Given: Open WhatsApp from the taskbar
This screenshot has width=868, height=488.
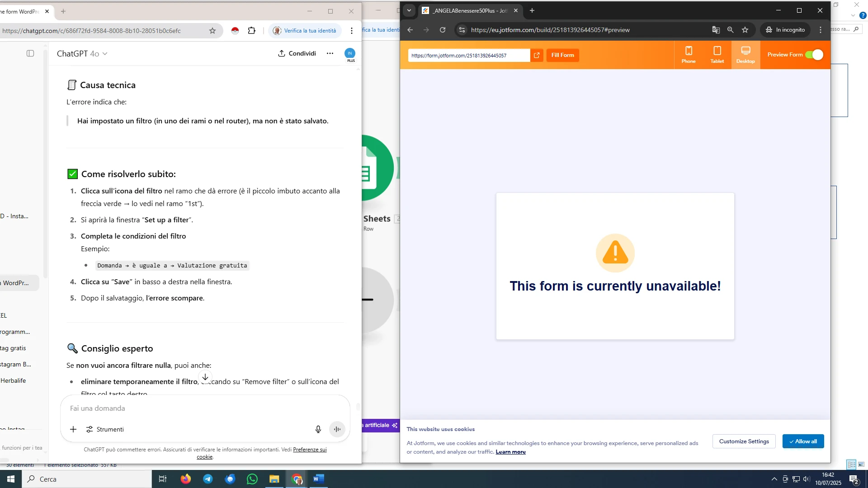Looking at the screenshot, I should [252, 479].
